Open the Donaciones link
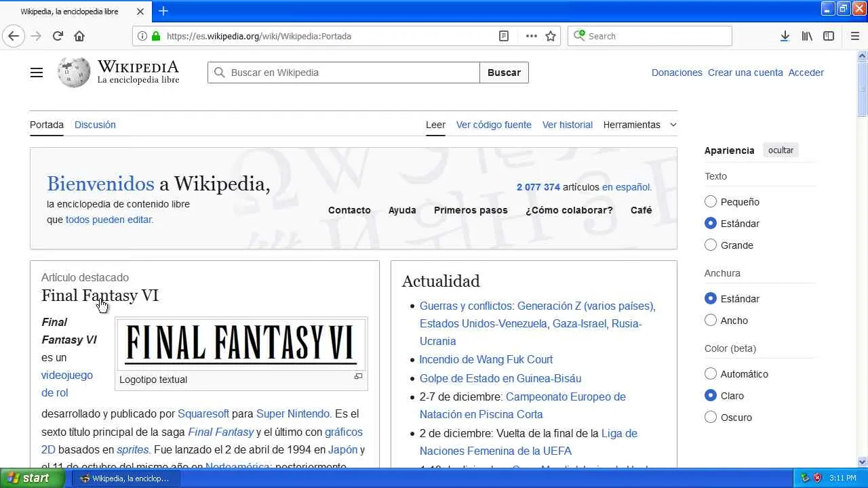 [x=677, y=73]
